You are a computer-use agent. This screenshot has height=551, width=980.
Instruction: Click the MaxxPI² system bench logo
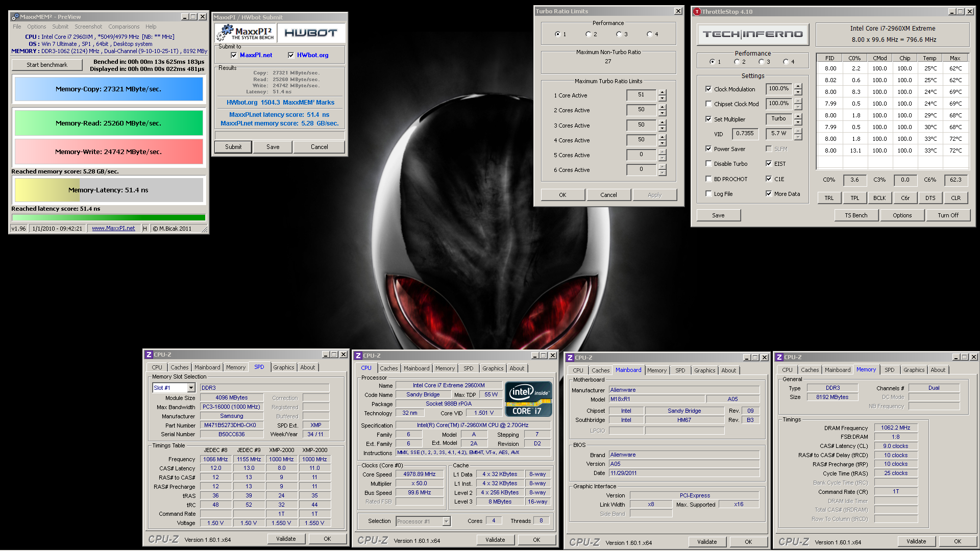pos(246,33)
